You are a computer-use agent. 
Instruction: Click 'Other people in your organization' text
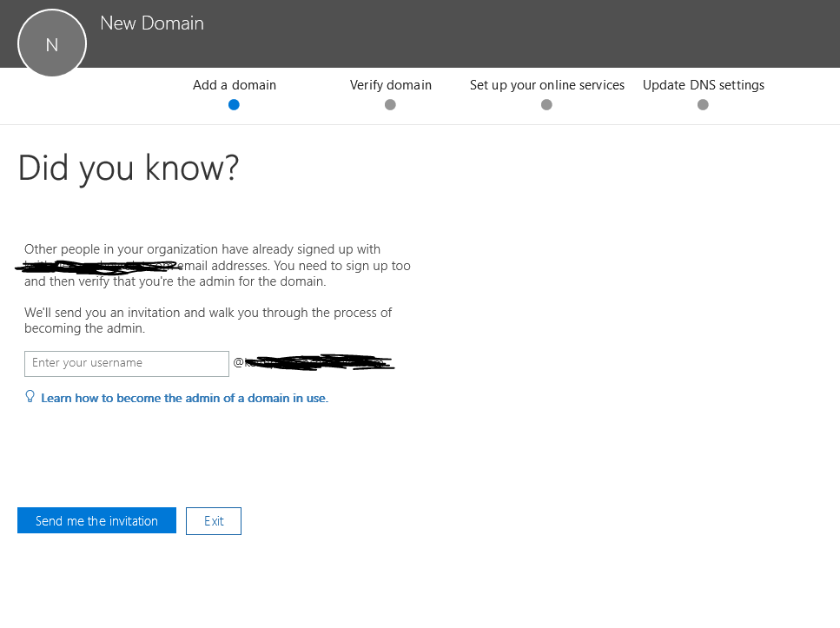pos(217,265)
